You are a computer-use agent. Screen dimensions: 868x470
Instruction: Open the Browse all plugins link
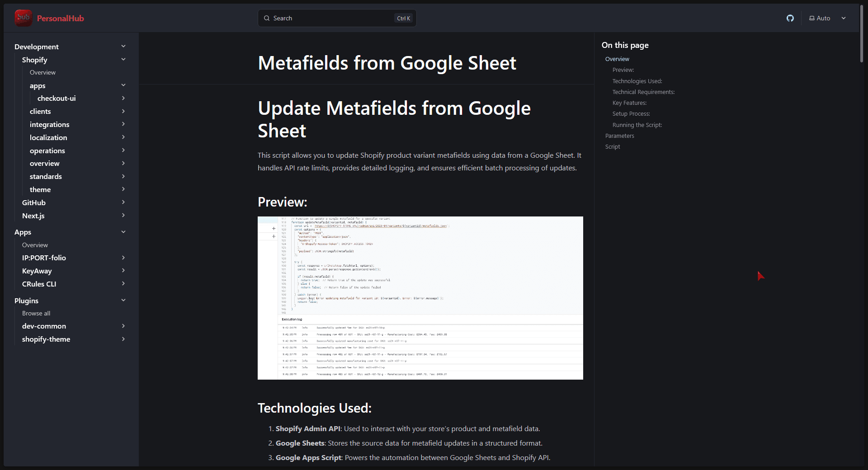36,313
